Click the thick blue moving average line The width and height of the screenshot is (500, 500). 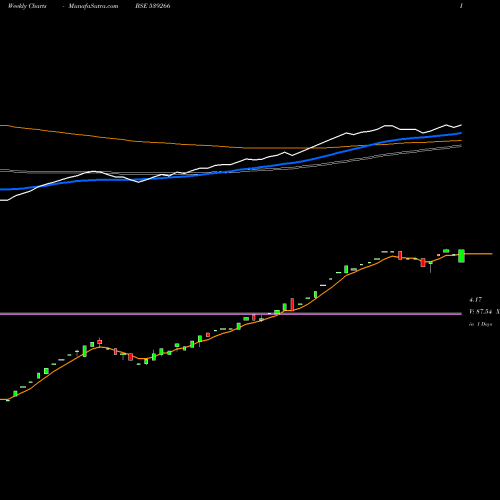[231, 171]
